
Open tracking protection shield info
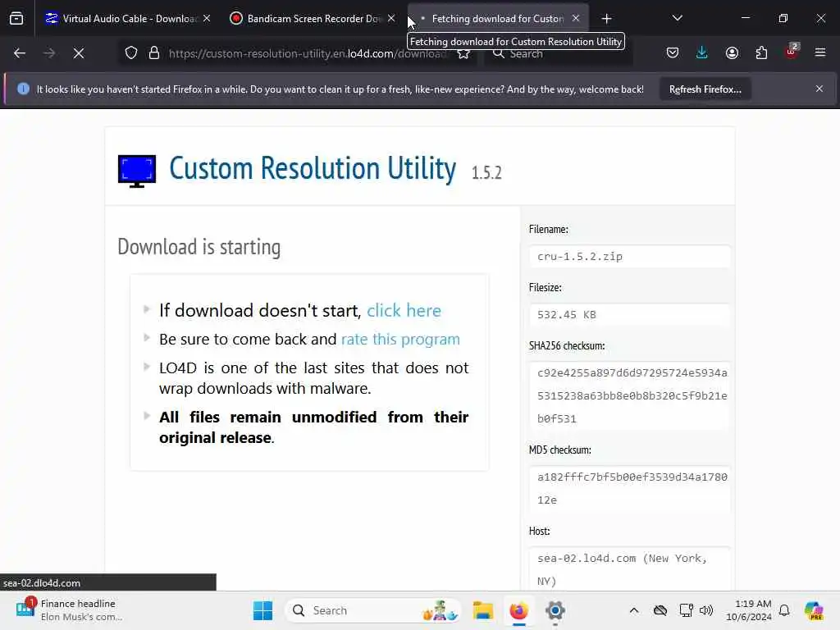(x=131, y=53)
